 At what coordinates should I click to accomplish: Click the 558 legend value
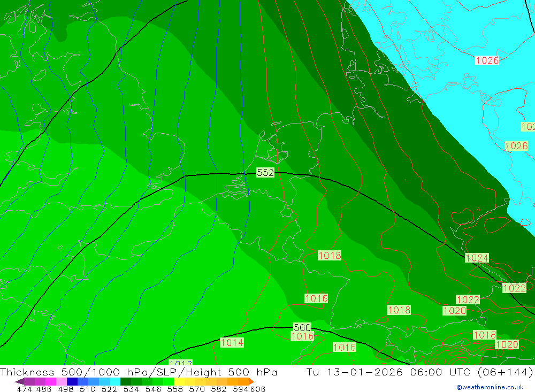tap(175, 389)
